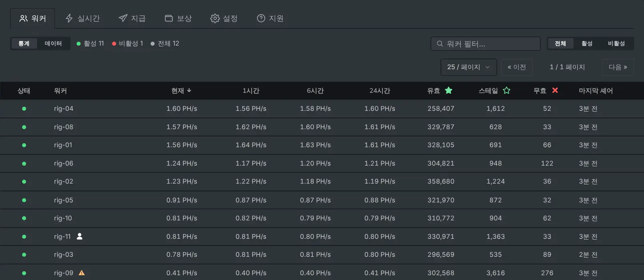The height and width of the screenshot is (280, 644).
Task: Click the question mark icon for 지원
Action: [x=261, y=18]
